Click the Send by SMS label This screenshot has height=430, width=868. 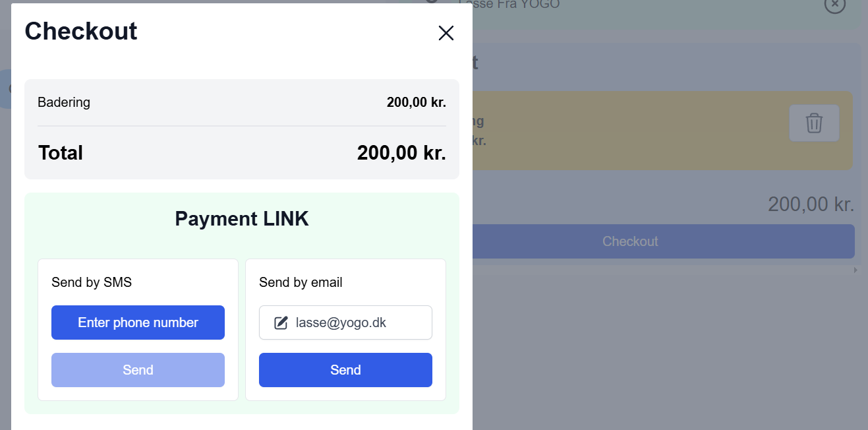[92, 282]
